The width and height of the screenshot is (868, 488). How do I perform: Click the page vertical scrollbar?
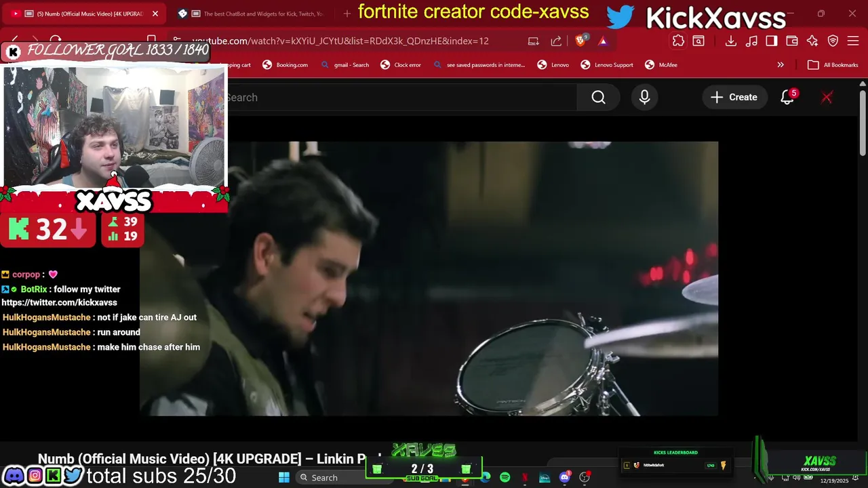click(x=863, y=122)
